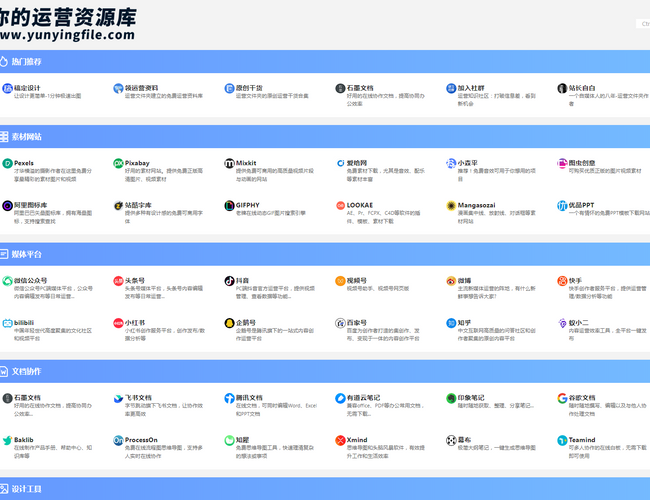Click the Pexels logo icon
The image size is (650, 500).
tap(7, 163)
